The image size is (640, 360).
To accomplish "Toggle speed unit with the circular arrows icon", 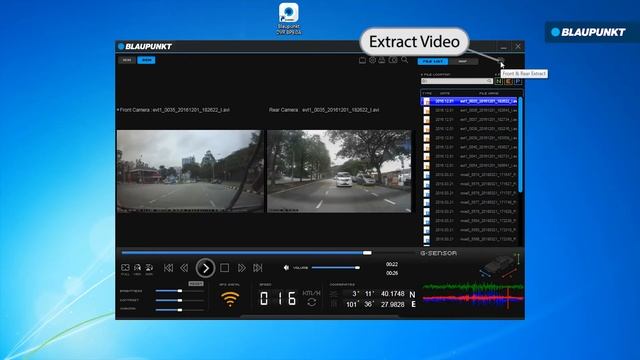I will point(312,302).
